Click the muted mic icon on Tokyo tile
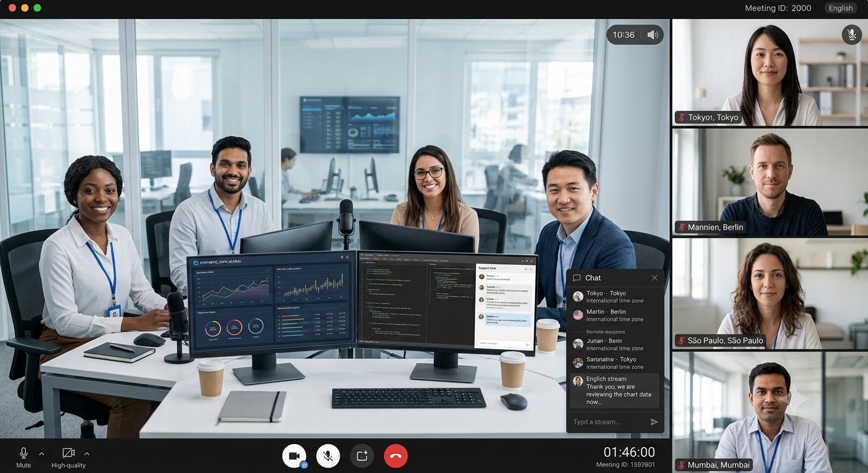Image resolution: width=868 pixels, height=473 pixels. 852,34
